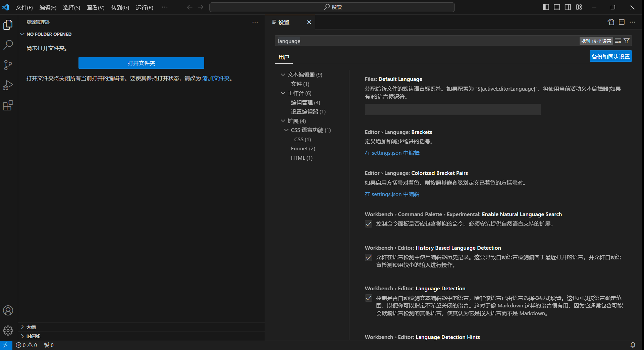
Task: Open the 编辑(E) menu
Action: pyautogui.click(x=48, y=7)
